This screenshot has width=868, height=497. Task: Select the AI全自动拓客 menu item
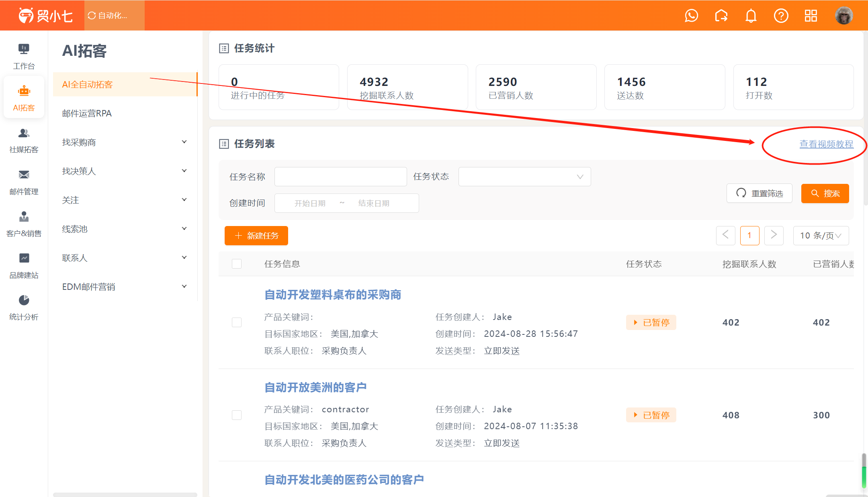click(x=125, y=84)
